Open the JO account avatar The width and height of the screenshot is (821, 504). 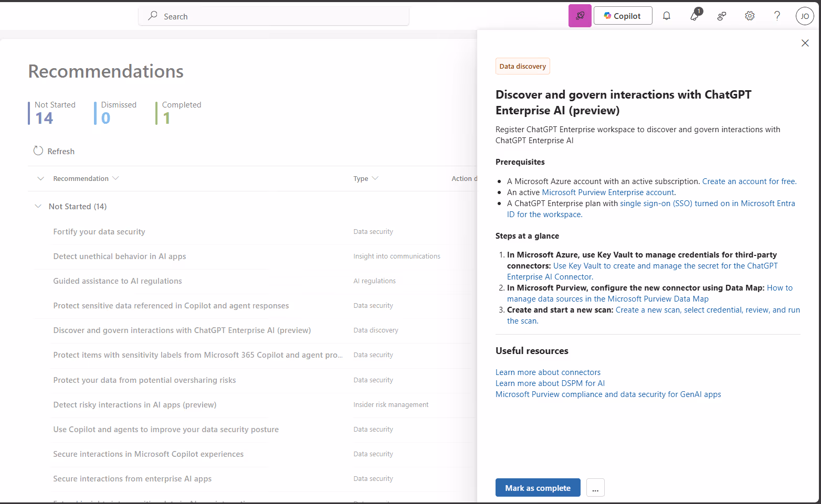pyautogui.click(x=805, y=16)
